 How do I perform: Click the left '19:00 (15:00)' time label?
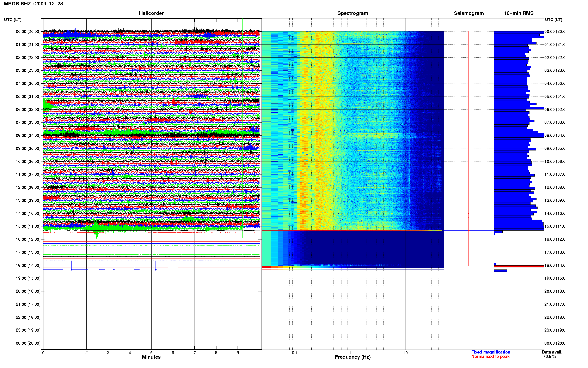coord(28,278)
